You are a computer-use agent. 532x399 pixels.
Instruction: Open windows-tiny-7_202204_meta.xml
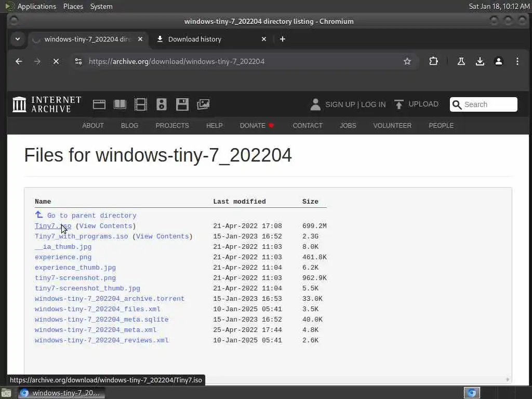coord(96,330)
